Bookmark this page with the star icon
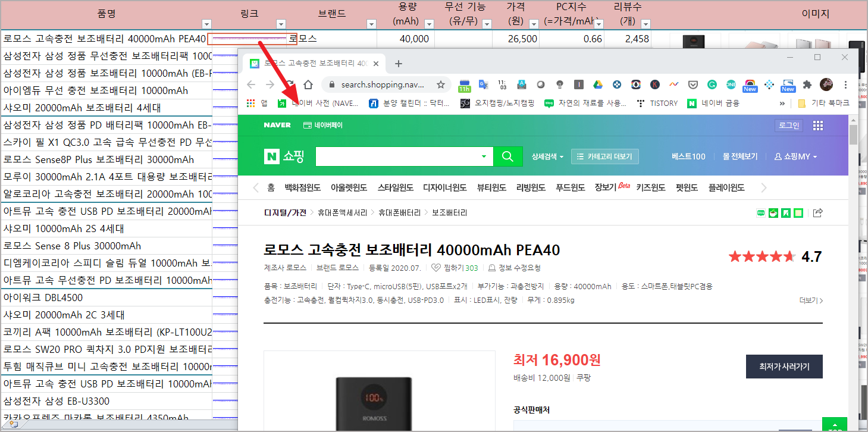Screen dimensions: 868x432 coord(441,84)
